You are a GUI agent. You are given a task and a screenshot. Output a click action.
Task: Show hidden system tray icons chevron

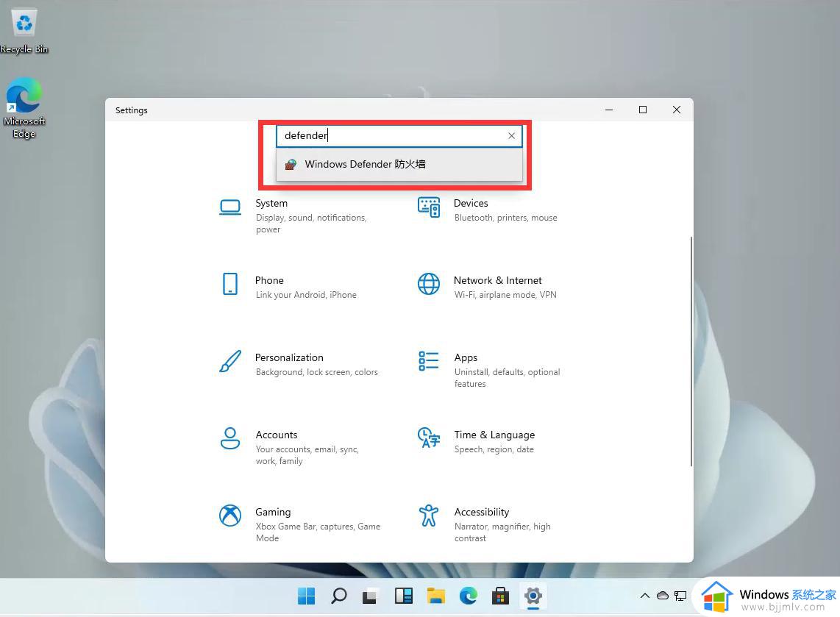pyautogui.click(x=645, y=596)
